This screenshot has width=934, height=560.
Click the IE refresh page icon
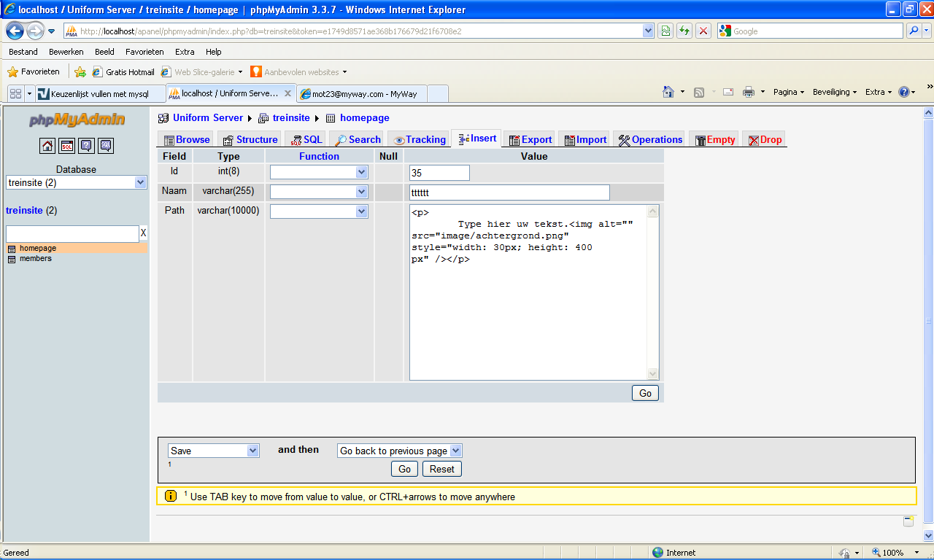pyautogui.click(x=684, y=31)
